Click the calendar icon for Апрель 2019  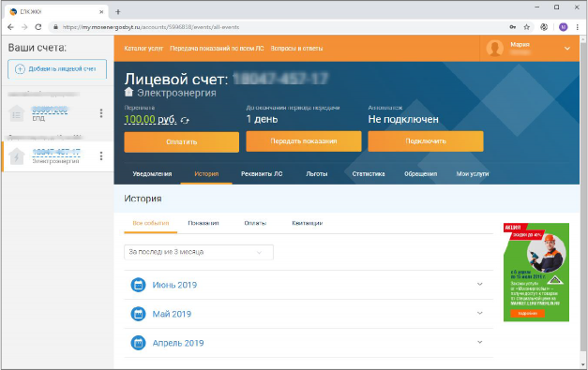(x=138, y=343)
